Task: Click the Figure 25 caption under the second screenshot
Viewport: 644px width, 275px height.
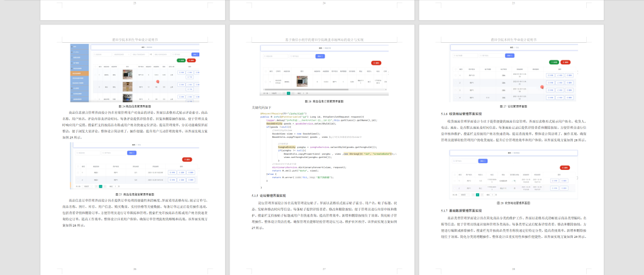Action: tap(135, 194)
